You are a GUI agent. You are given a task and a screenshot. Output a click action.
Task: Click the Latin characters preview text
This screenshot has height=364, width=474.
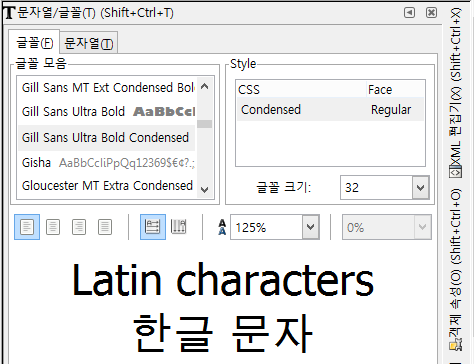[x=223, y=279]
